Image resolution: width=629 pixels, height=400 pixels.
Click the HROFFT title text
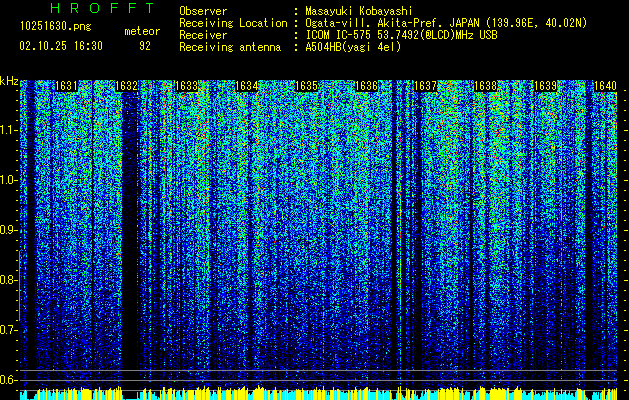tap(103, 8)
